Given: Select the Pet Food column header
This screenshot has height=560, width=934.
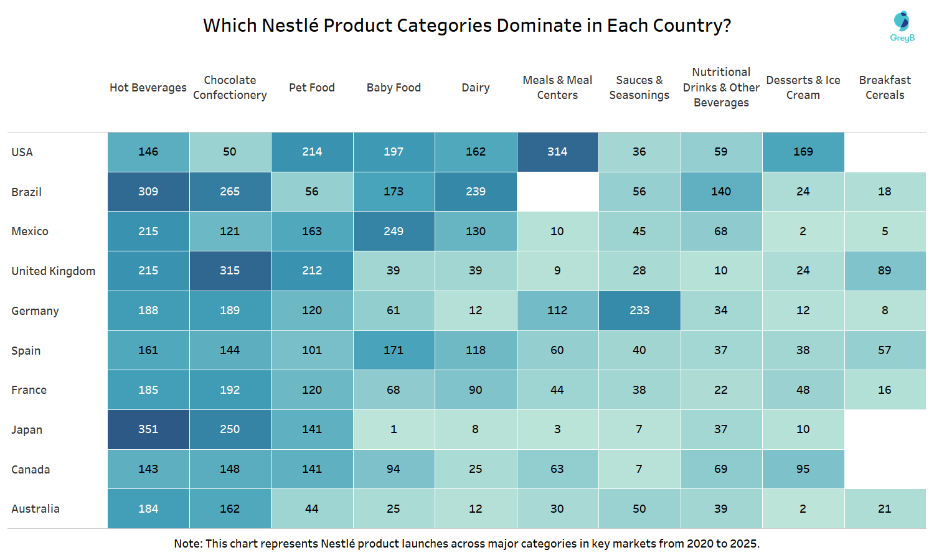Looking at the screenshot, I should click(x=312, y=88).
